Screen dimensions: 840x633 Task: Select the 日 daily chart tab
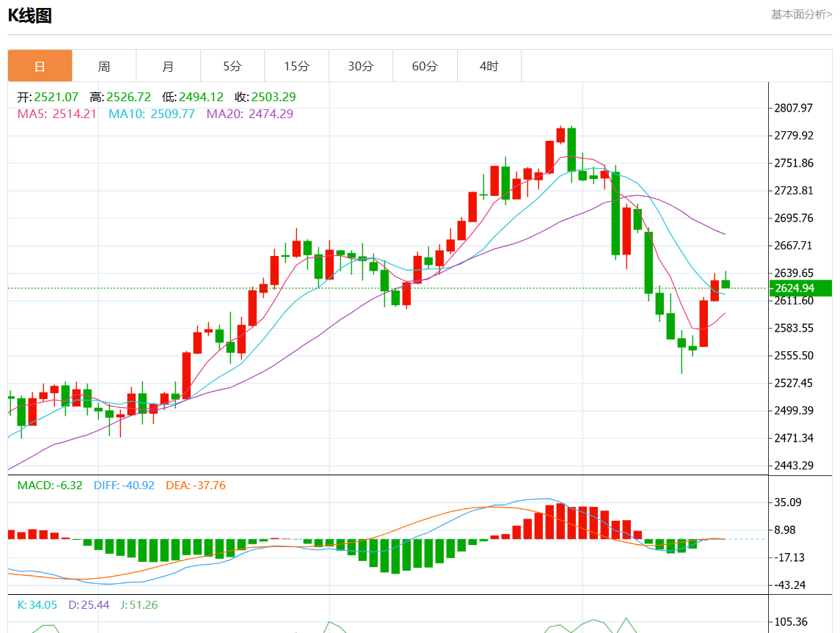40,66
